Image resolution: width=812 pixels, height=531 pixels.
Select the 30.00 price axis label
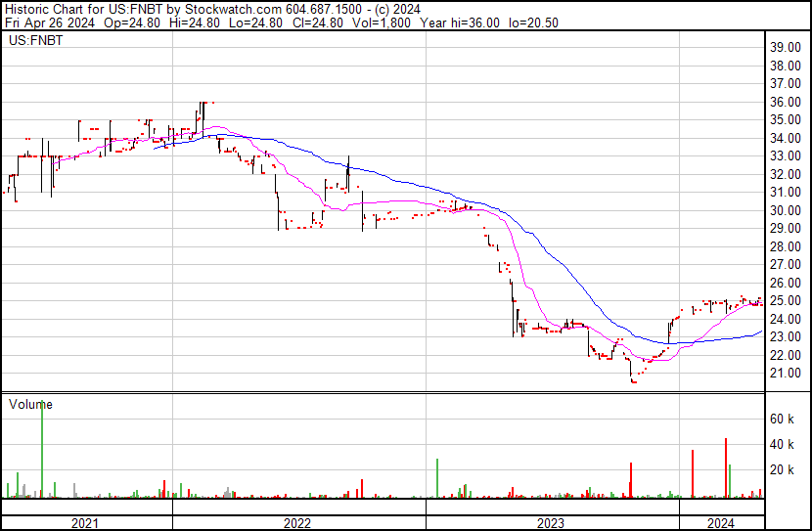pyautogui.click(x=785, y=210)
